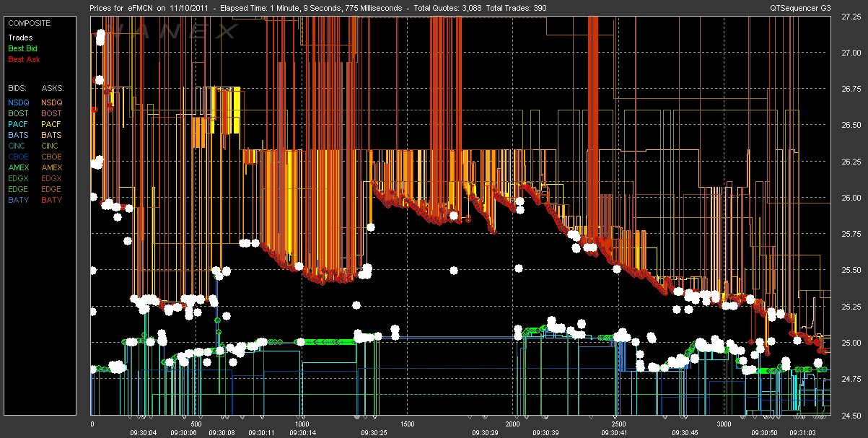This screenshot has width=868, height=438.
Task: Select EDGE in the ASKS column
Action: [52, 189]
